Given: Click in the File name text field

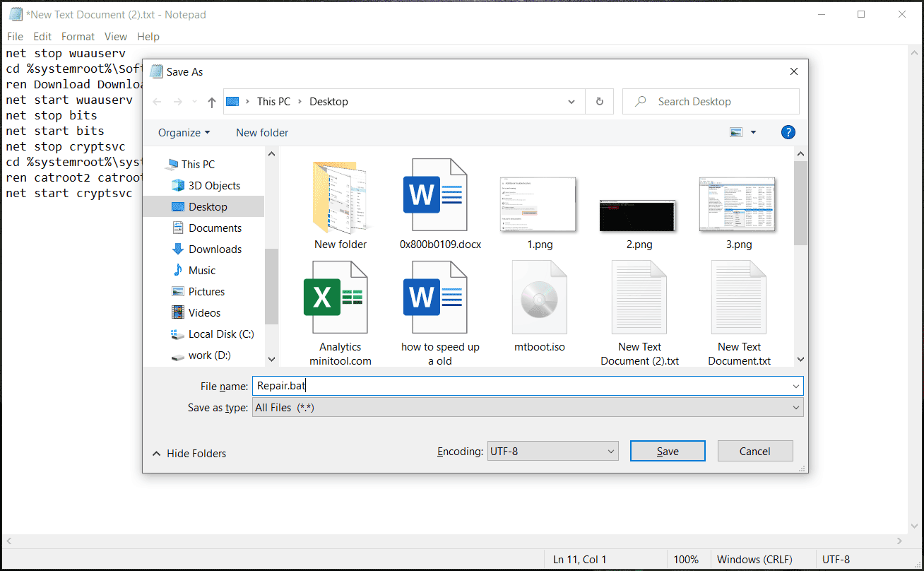Looking at the screenshot, I should tap(523, 387).
